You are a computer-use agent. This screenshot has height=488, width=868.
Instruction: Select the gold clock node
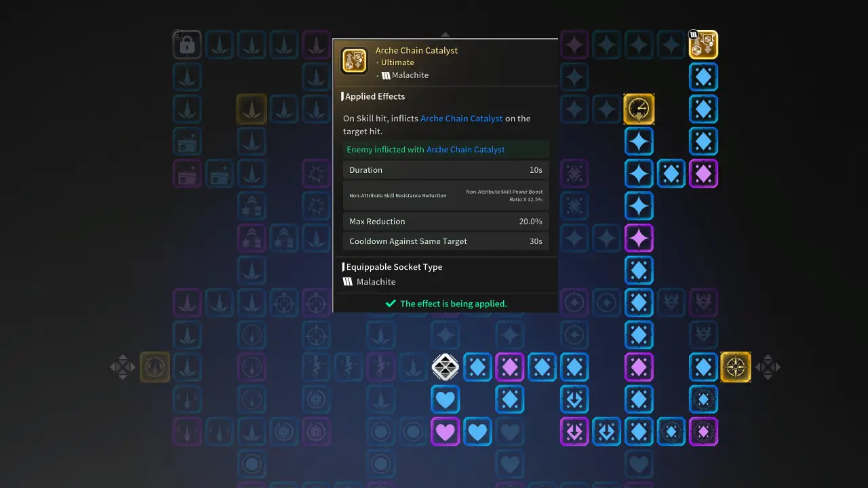pyautogui.click(x=639, y=109)
